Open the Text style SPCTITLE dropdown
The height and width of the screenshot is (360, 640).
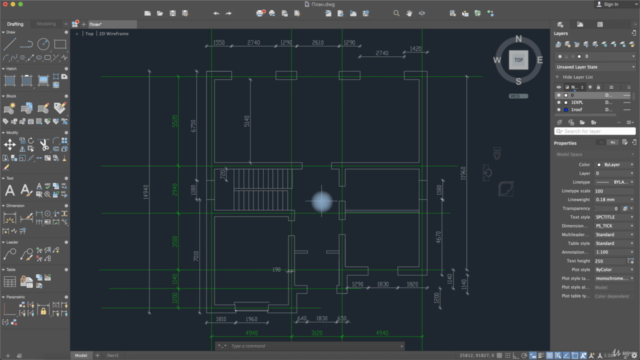pos(615,217)
